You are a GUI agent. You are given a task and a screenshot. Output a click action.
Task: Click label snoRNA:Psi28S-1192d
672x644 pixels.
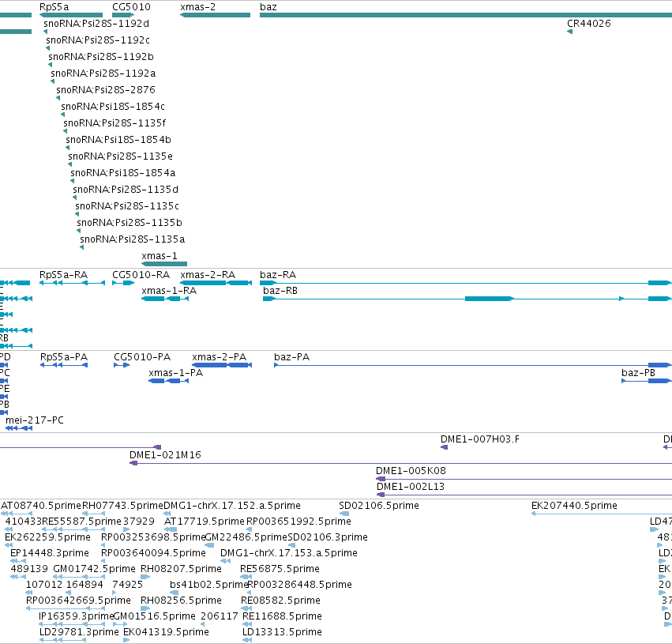click(x=96, y=24)
